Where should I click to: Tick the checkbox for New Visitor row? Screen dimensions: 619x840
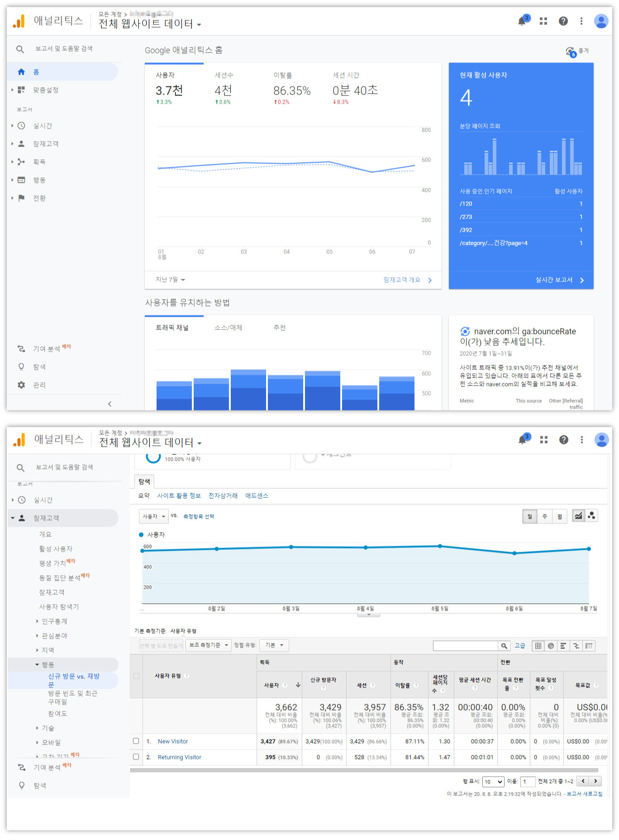pyautogui.click(x=136, y=741)
